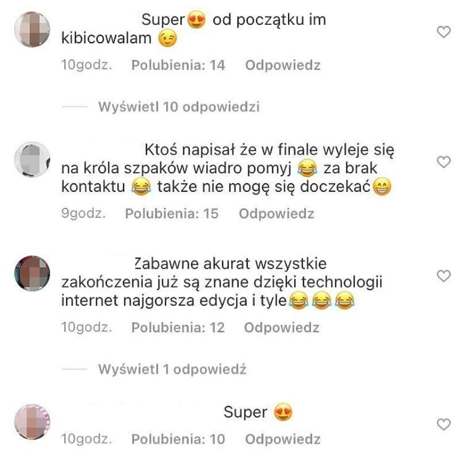476x456 pixels.
Task: Tap the heart on the 'Ktoś napisał' comment
Action: tap(443, 162)
